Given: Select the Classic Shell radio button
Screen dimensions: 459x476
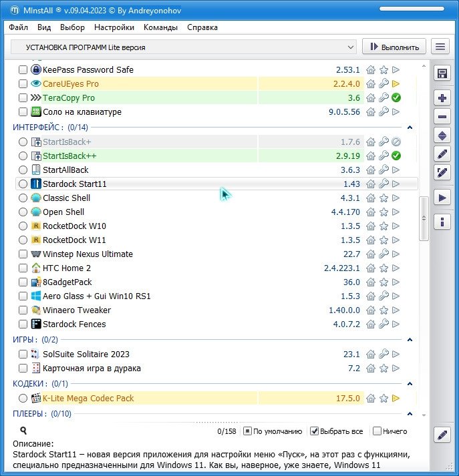Looking at the screenshot, I should click(x=23, y=198).
